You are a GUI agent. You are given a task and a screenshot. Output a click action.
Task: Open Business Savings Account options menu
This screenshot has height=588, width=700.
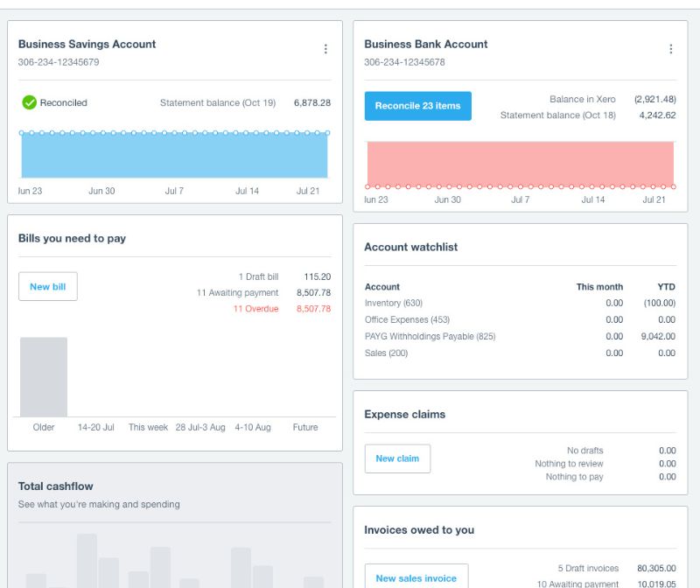tap(325, 49)
